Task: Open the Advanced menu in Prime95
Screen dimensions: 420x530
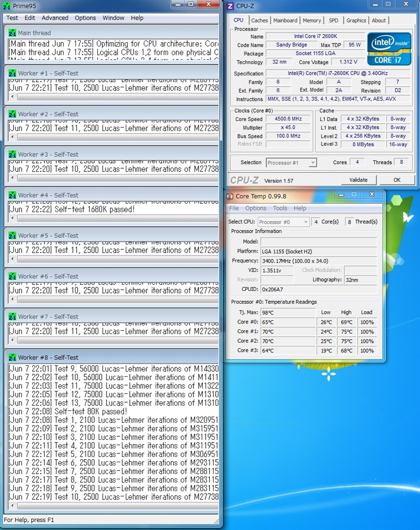Action: (55, 18)
